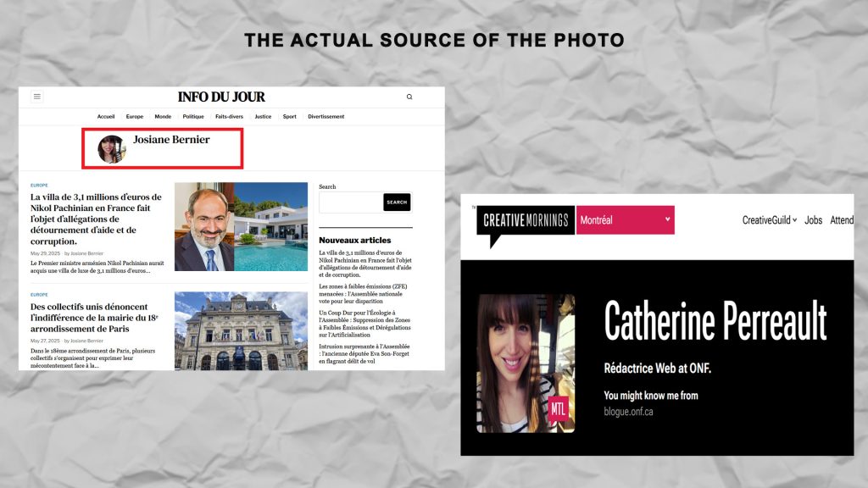Image resolution: width=868 pixels, height=488 pixels.
Task: Click the Catherine Perreault name heading
Action: point(715,321)
